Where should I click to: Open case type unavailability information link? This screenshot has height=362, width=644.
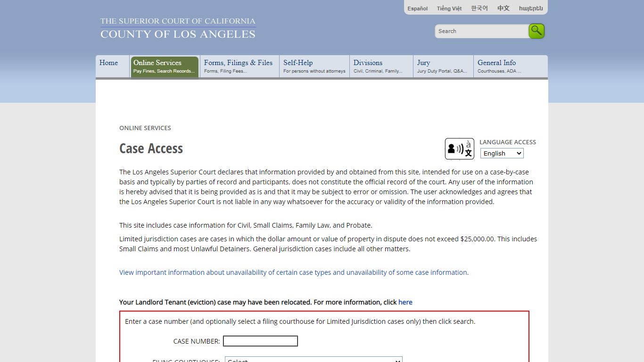[293, 272]
